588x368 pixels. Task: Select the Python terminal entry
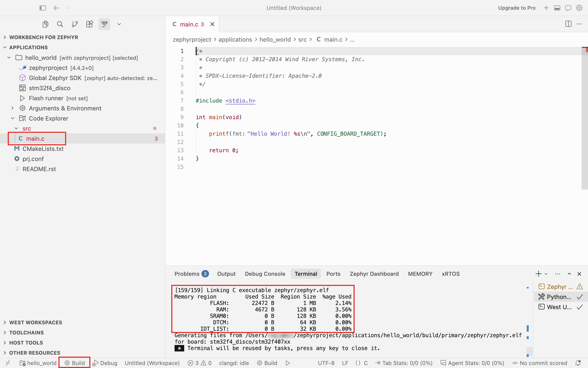[x=560, y=297]
